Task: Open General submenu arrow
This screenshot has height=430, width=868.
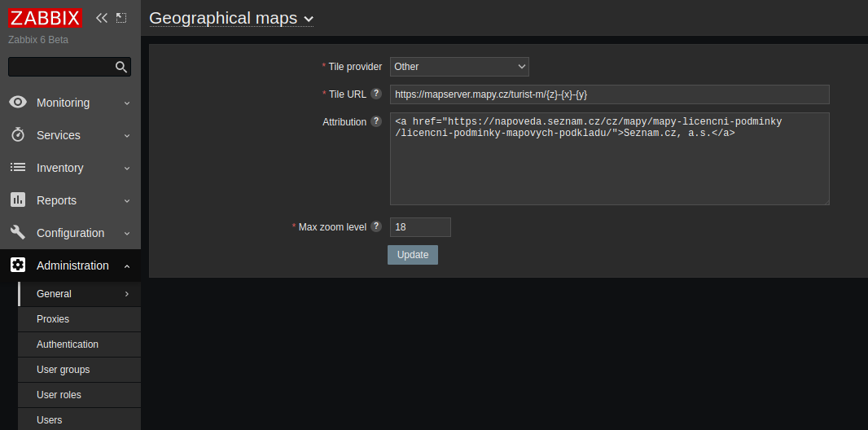Action: pos(127,294)
